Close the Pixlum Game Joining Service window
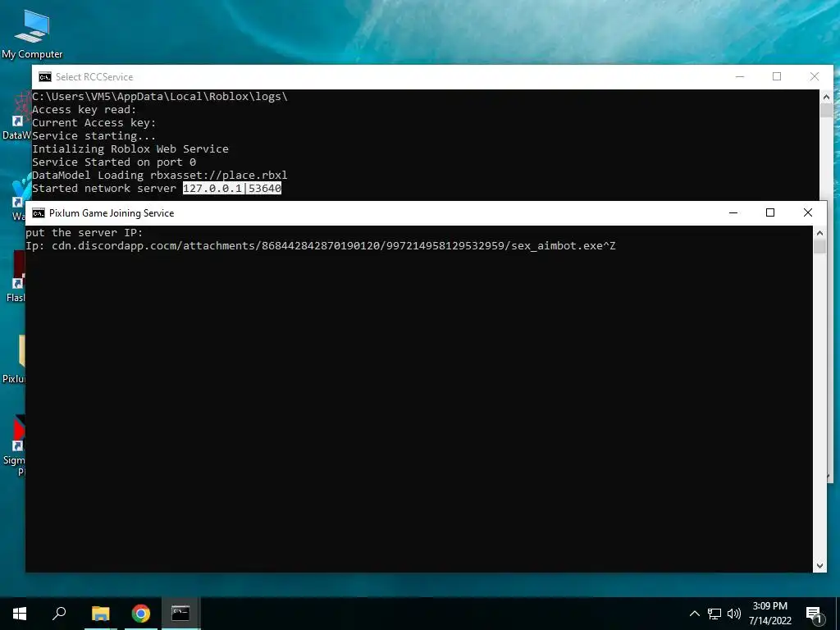The width and height of the screenshot is (840, 630). pyautogui.click(x=808, y=212)
